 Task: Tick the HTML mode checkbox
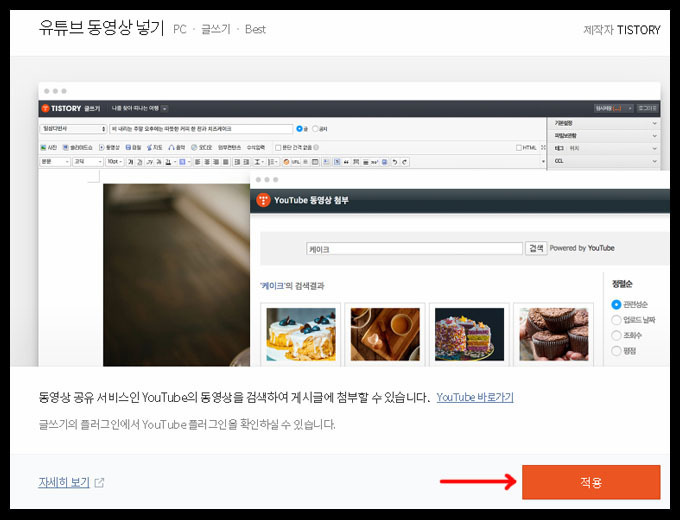[x=519, y=148]
